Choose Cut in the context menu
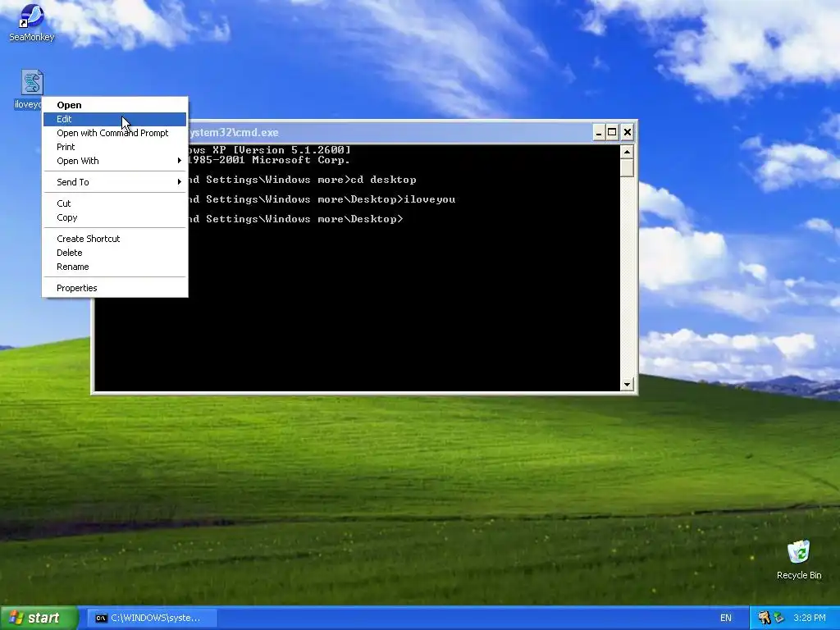Viewport: 840px width, 630px height. click(115, 203)
